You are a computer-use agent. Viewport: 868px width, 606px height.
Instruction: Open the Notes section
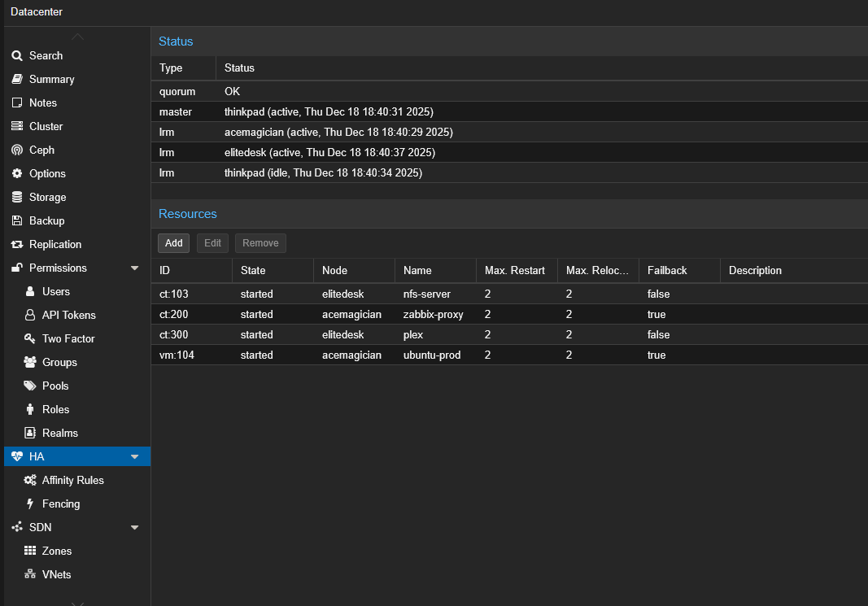(x=46, y=102)
